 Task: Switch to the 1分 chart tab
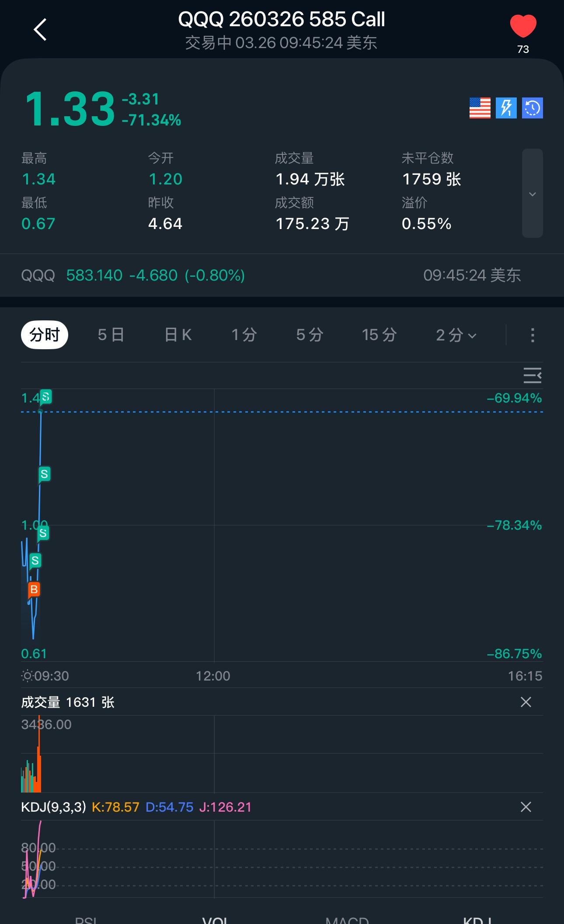(244, 335)
